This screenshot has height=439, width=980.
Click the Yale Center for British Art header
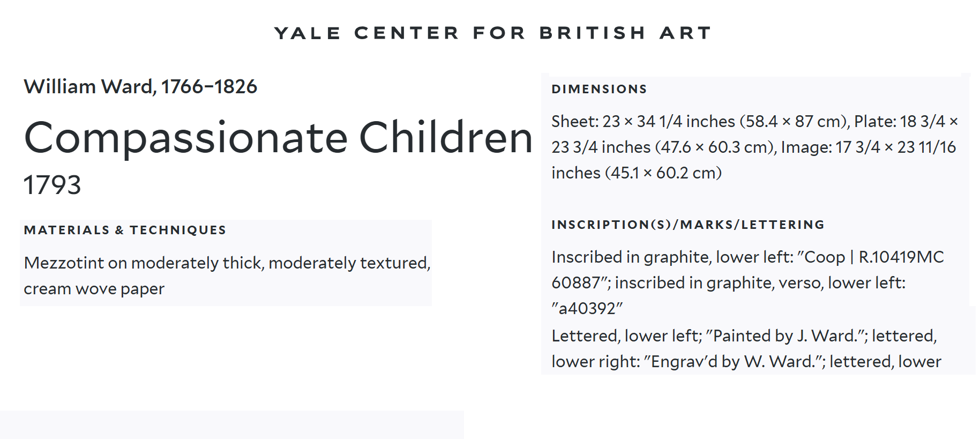click(x=492, y=33)
